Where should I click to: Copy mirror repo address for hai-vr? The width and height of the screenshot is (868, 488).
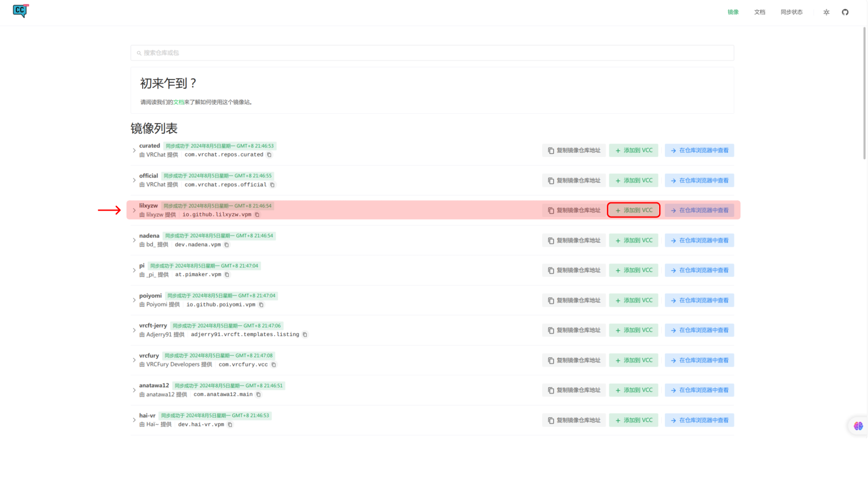(x=574, y=420)
